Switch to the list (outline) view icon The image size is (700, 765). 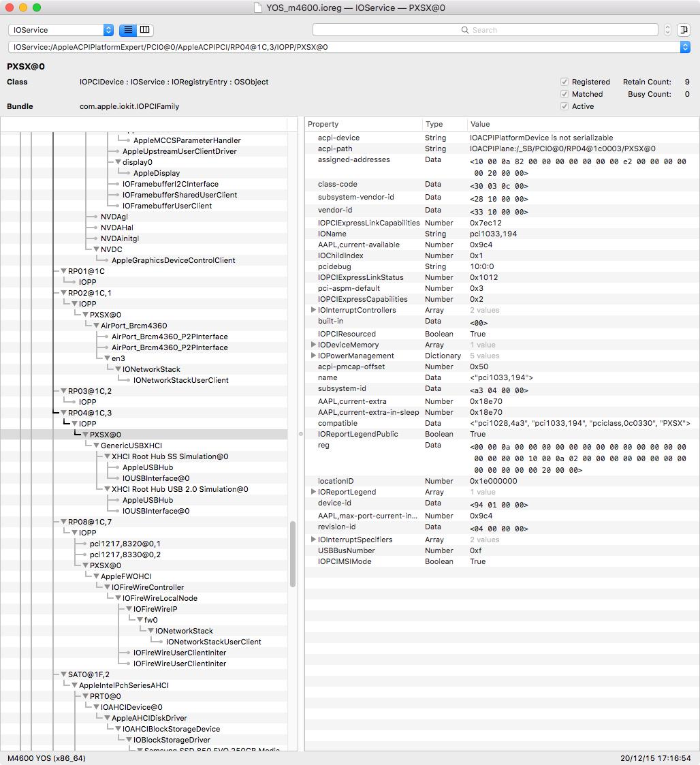point(127,30)
